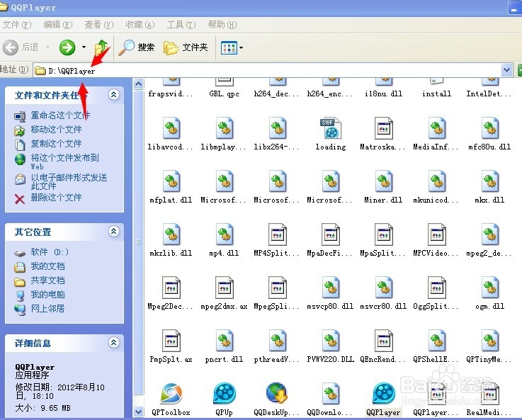Select the QQDownlo dll file
Image resolution: width=522 pixels, height=420 pixels.
coord(330,399)
